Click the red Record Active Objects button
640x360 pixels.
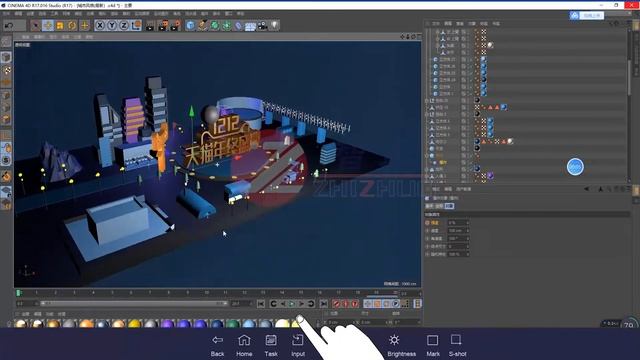point(336,304)
